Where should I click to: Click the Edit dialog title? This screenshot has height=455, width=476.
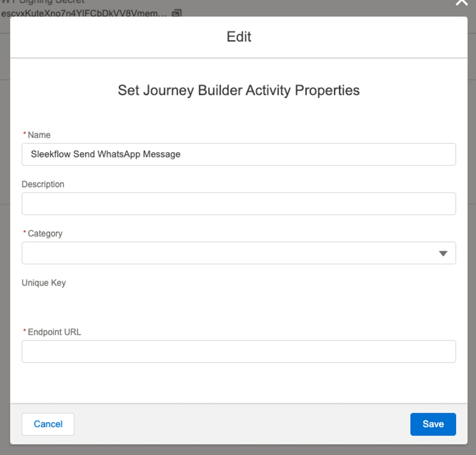click(238, 37)
